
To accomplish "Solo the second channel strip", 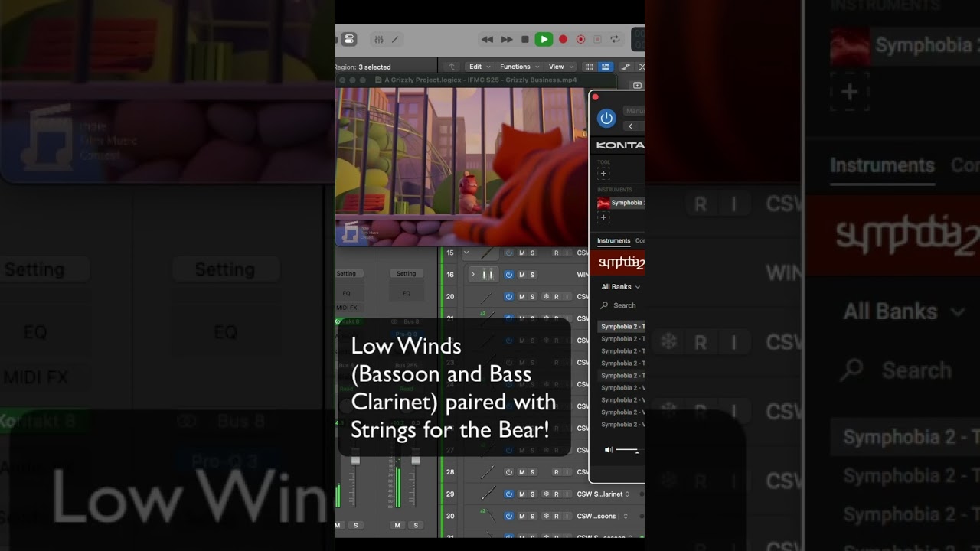I will click(416, 525).
